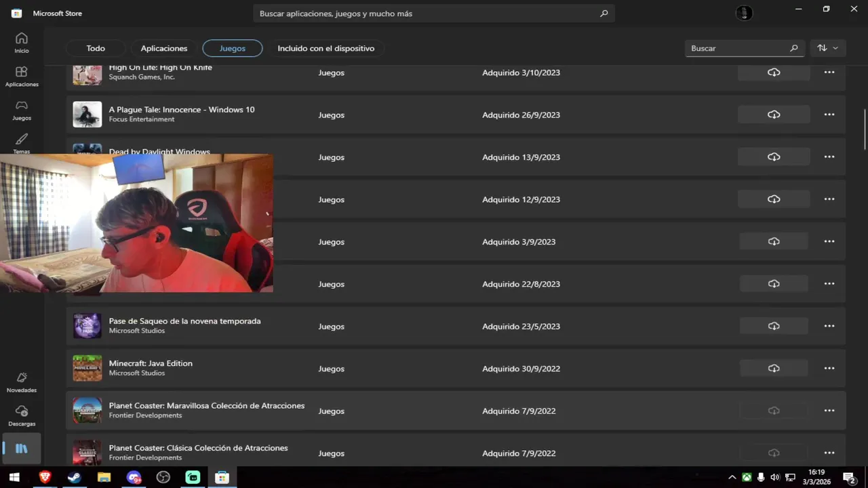Go to Inicio in the sidebar
Screen dimensions: 868x488
(22, 43)
